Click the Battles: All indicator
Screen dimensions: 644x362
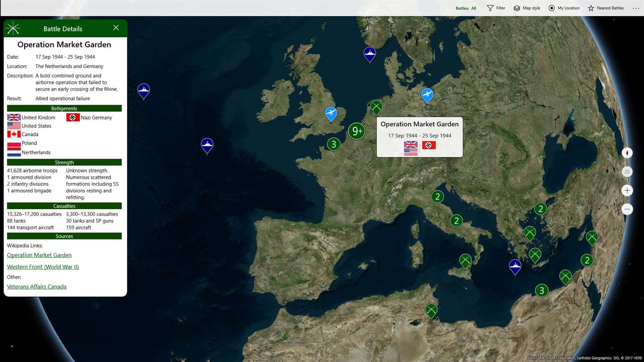pos(466,8)
